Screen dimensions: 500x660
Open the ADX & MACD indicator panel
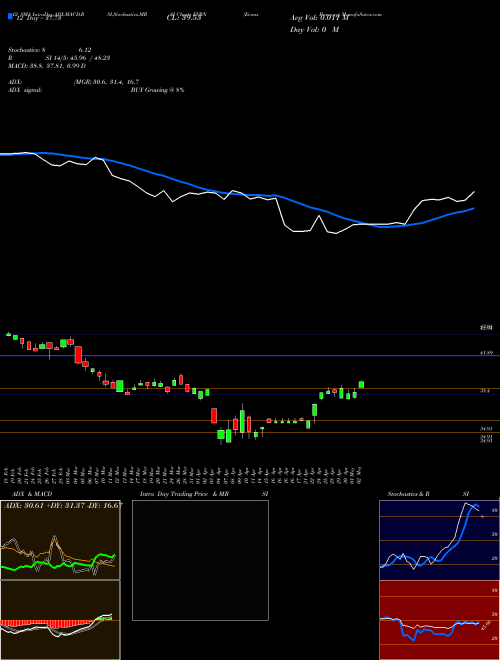point(60,540)
